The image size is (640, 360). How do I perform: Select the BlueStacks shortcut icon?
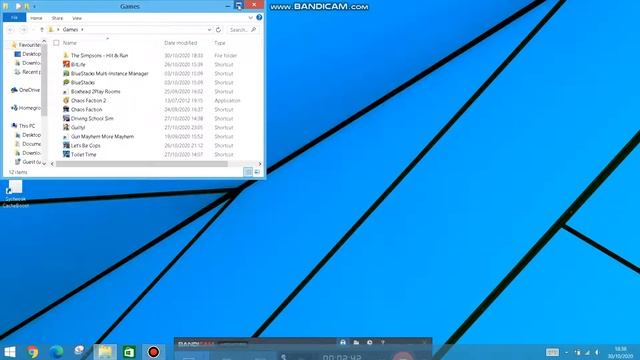click(66, 82)
